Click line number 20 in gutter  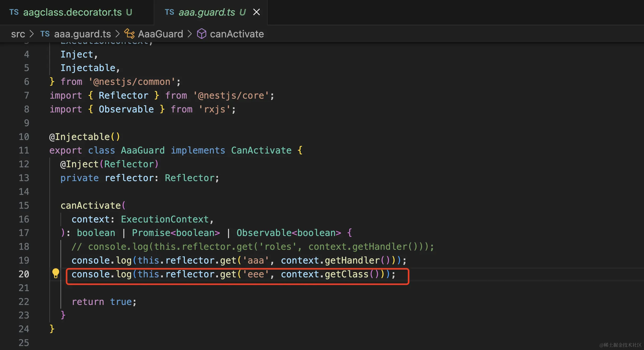tap(24, 274)
